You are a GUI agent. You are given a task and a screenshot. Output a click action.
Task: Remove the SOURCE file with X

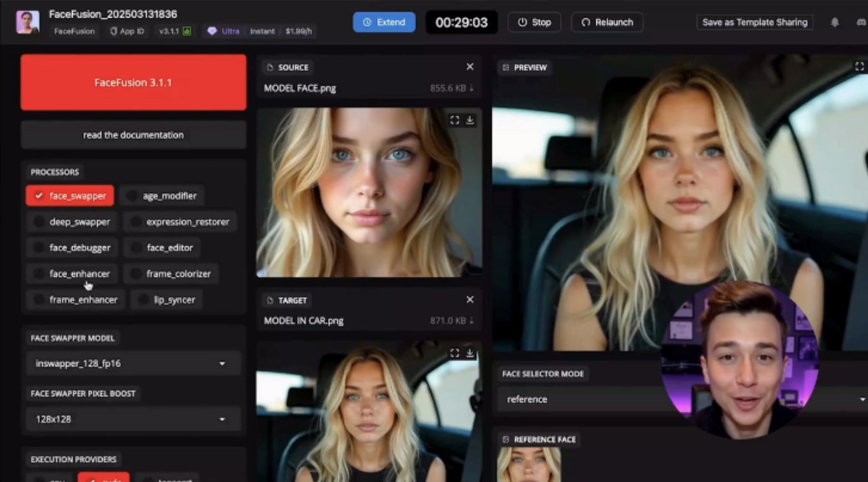[470, 67]
